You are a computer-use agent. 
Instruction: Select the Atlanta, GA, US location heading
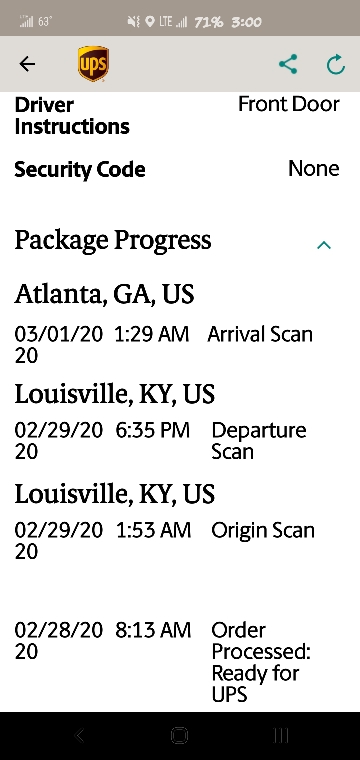pyautogui.click(x=104, y=294)
